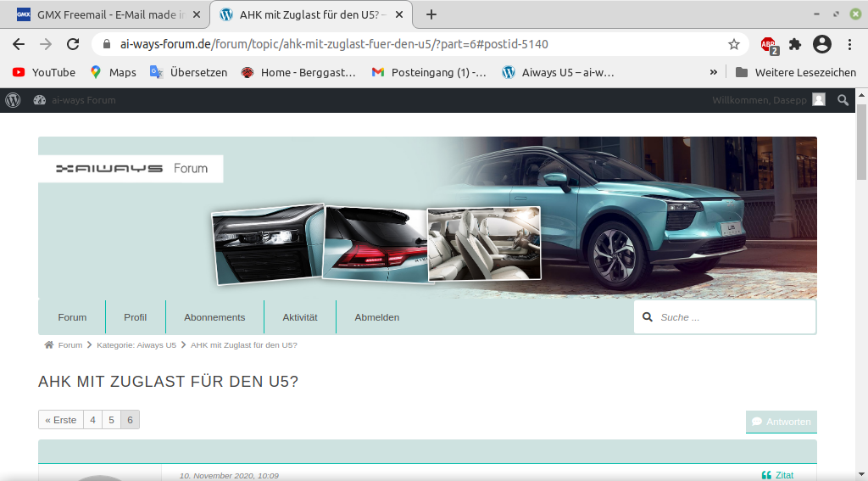Open a new browser tab

(431, 15)
